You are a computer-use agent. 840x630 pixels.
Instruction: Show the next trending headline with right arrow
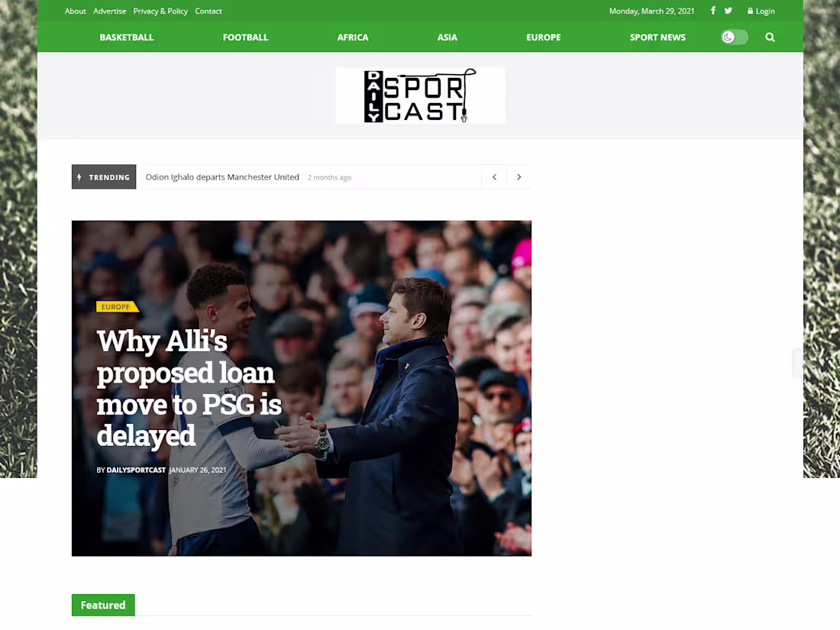519,176
